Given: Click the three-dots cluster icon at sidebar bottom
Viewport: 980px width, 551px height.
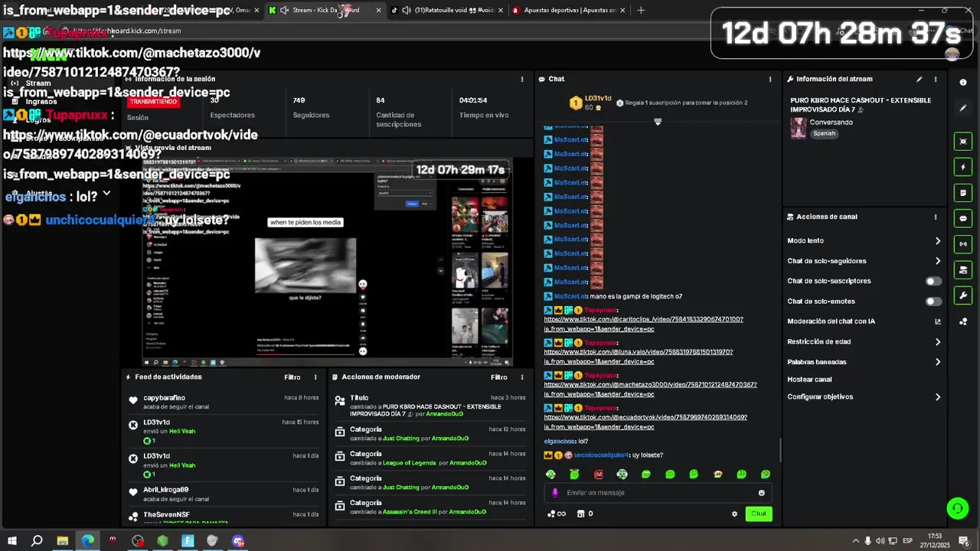Looking at the screenshot, I should pyautogui.click(x=963, y=321).
